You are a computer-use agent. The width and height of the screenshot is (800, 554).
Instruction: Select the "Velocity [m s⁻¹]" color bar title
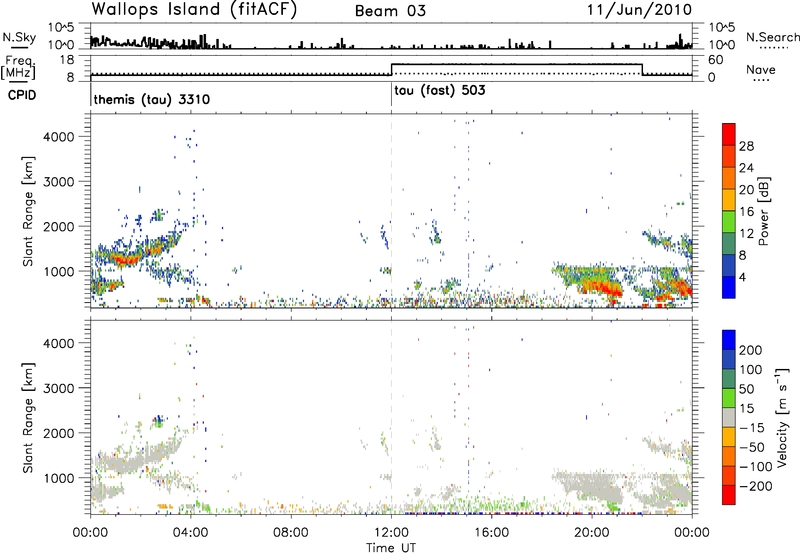tap(782, 416)
